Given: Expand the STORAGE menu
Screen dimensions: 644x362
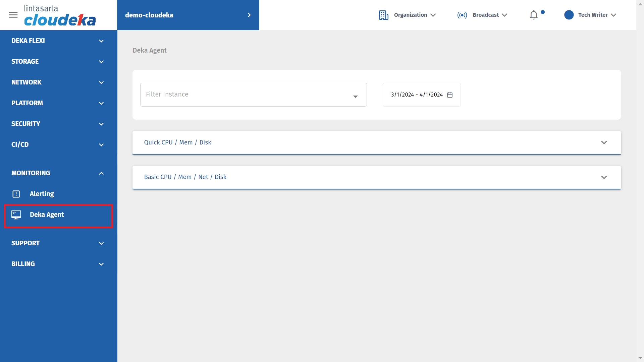Looking at the screenshot, I should (58, 62).
